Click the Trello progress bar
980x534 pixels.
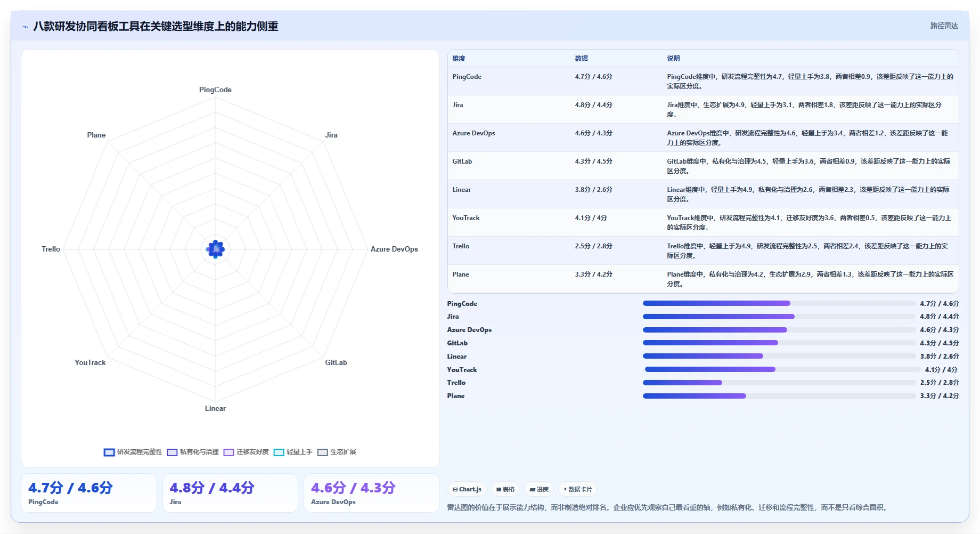click(779, 383)
